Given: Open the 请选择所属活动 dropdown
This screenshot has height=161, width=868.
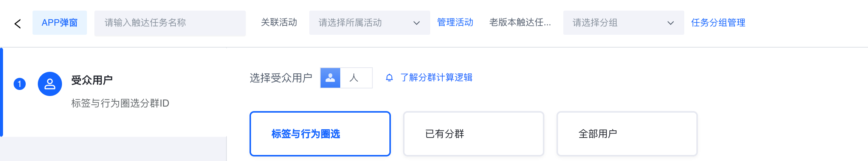Looking at the screenshot, I should pyautogui.click(x=363, y=23).
